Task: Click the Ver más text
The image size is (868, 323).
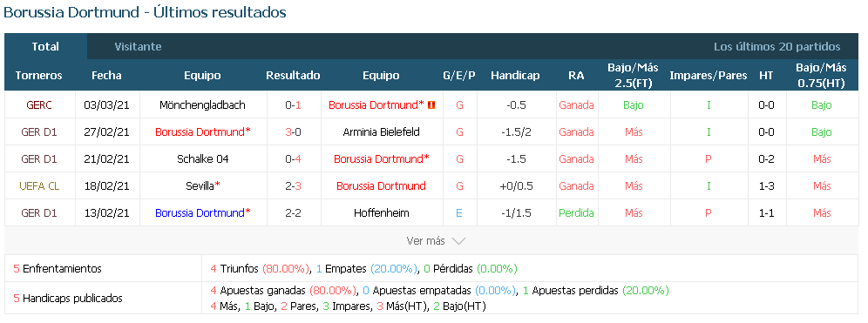Action: point(425,241)
